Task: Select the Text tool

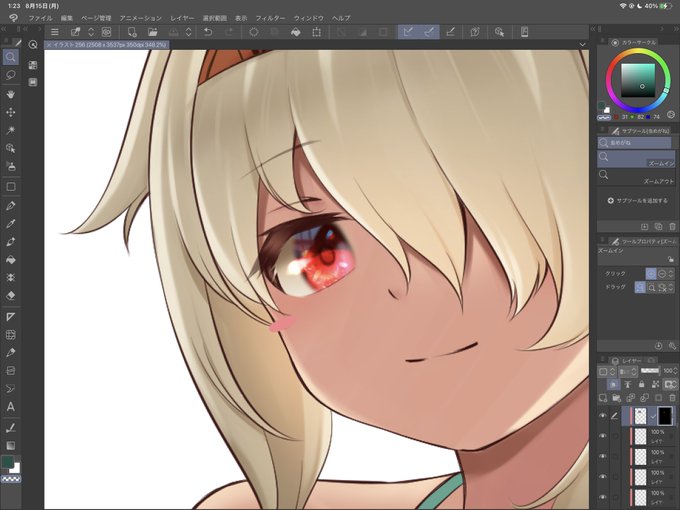Action: pyautogui.click(x=10, y=407)
